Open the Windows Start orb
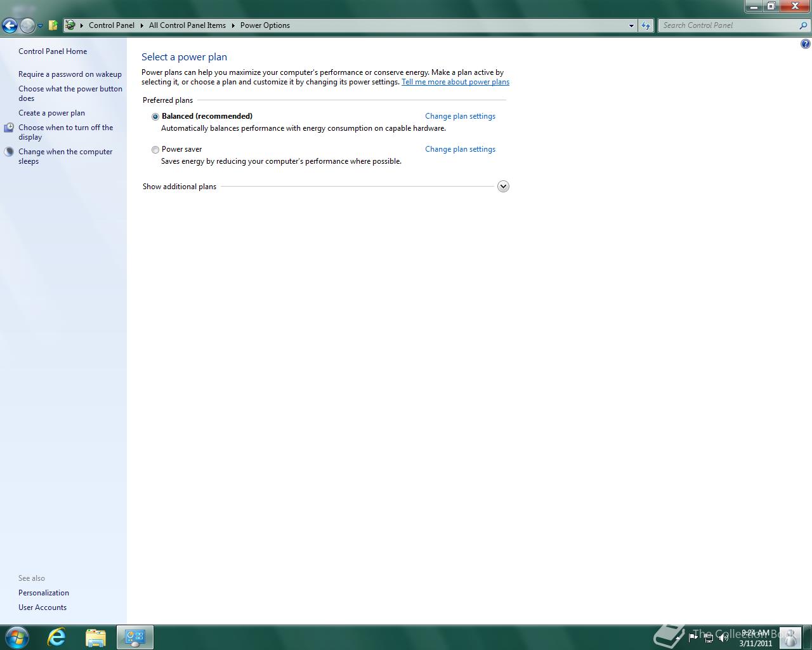The height and width of the screenshot is (650, 812). click(16, 637)
